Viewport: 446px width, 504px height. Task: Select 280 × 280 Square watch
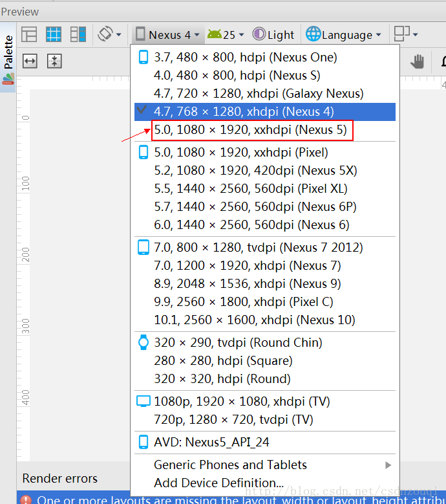click(265, 361)
